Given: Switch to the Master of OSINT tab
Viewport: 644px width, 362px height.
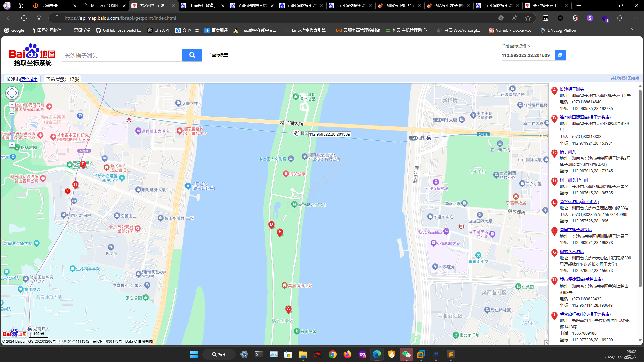Looking at the screenshot, I should click(x=104, y=6).
